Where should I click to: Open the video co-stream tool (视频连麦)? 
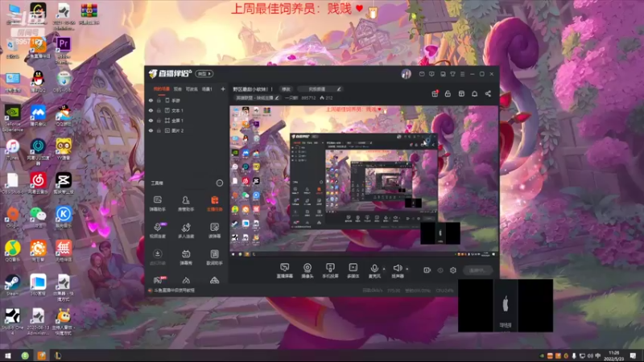pyautogui.click(x=157, y=231)
